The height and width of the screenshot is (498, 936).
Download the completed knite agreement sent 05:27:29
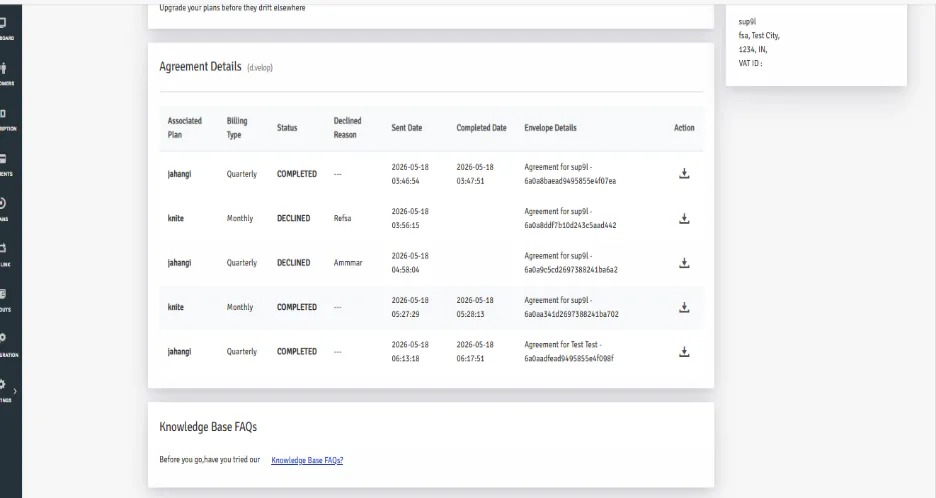(x=684, y=307)
